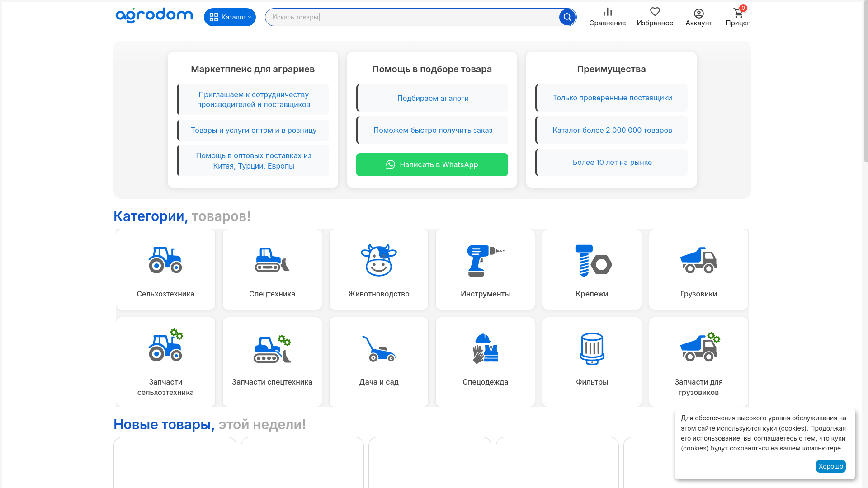
Task: Open link Приглашаем к сотрудничеству производителей
Action: point(253,99)
